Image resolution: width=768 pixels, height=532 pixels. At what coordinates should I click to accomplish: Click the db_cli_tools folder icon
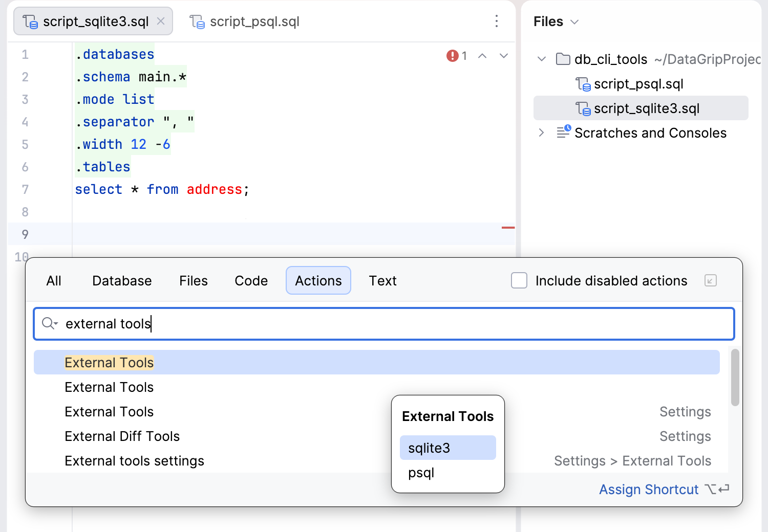coord(563,59)
